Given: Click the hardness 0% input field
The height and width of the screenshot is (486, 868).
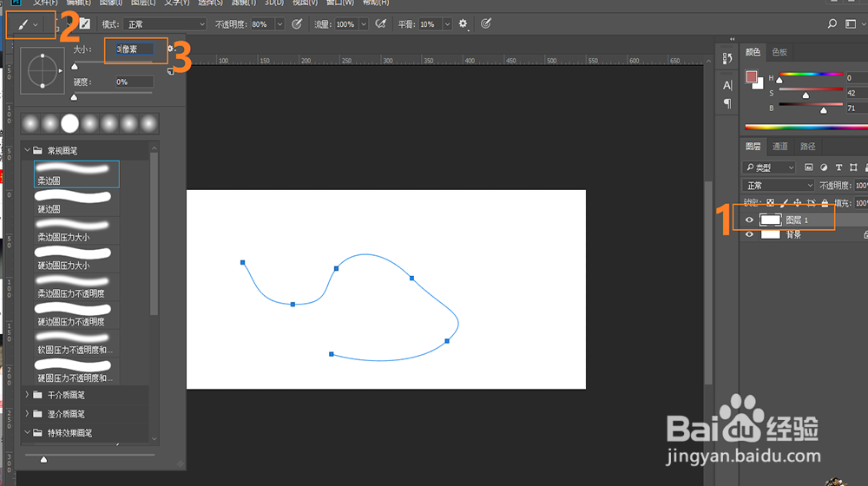Looking at the screenshot, I should (x=134, y=82).
